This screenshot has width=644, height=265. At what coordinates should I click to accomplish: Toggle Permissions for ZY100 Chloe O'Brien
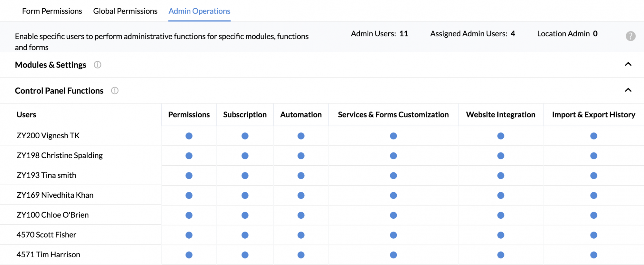pos(189,215)
